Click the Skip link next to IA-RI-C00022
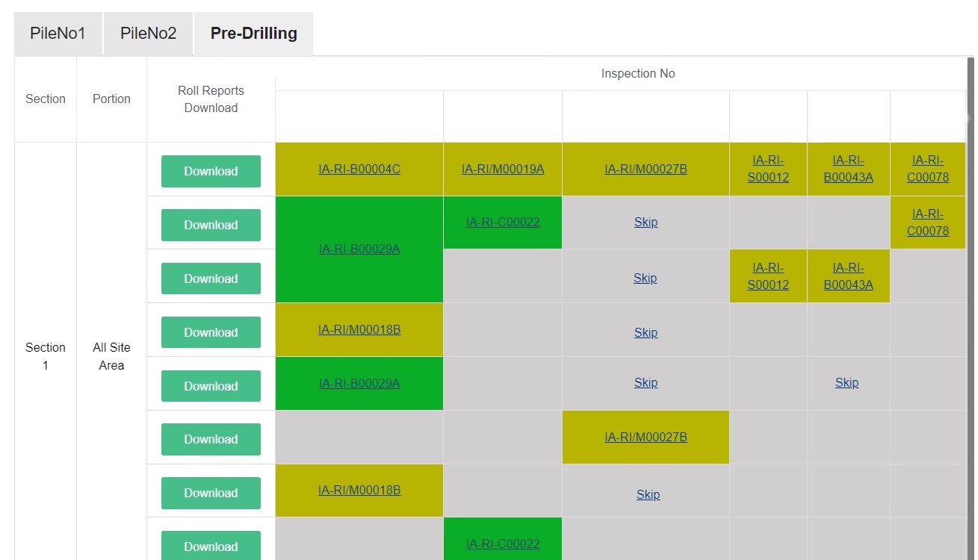The image size is (978, 560). [646, 222]
